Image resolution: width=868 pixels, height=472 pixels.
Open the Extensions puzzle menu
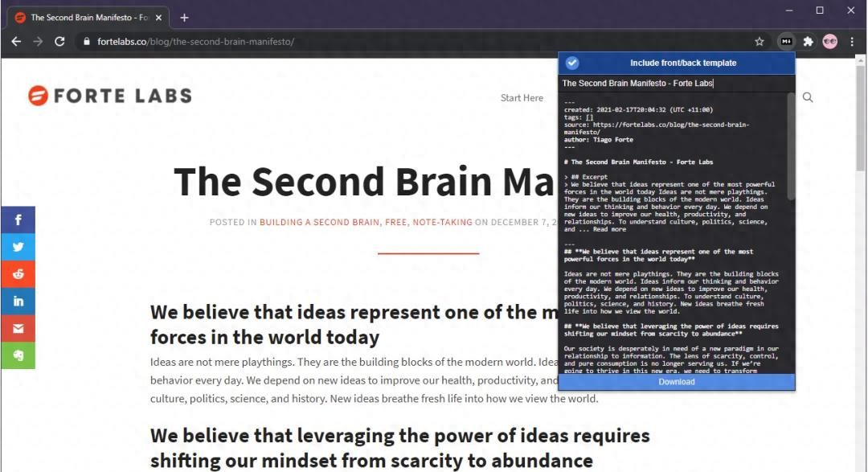(809, 42)
